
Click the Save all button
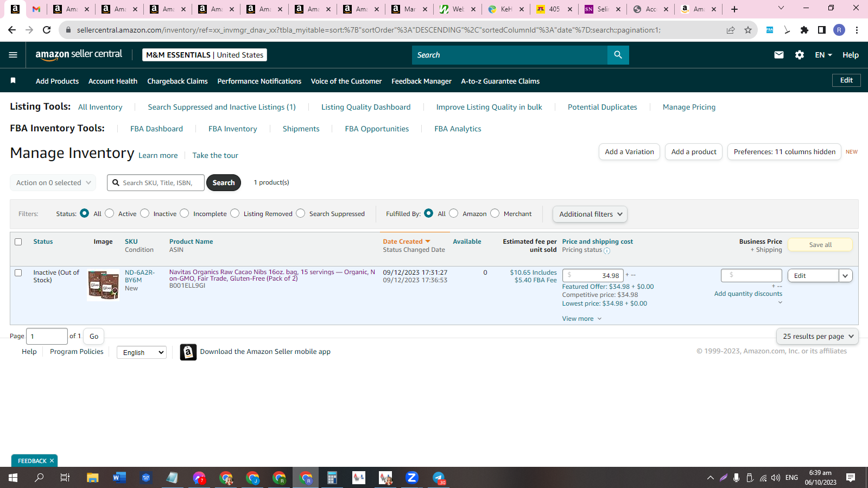[x=820, y=245]
